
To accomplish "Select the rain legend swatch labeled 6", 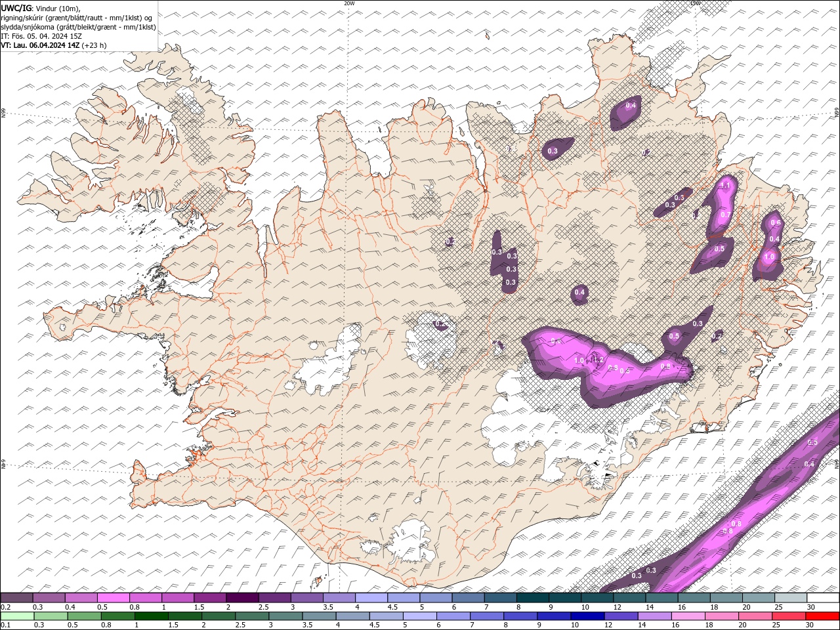I will (x=453, y=616).
